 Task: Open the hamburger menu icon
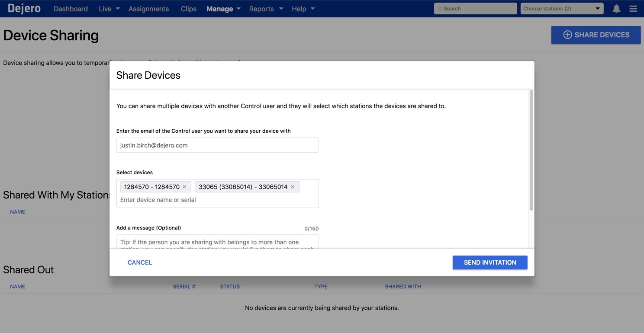coord(633,9)
